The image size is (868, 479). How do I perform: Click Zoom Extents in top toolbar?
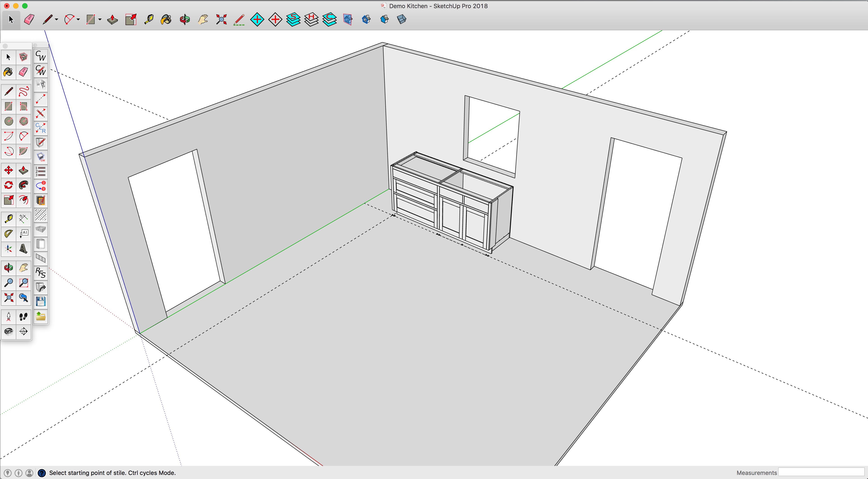(x=221, y=19)
